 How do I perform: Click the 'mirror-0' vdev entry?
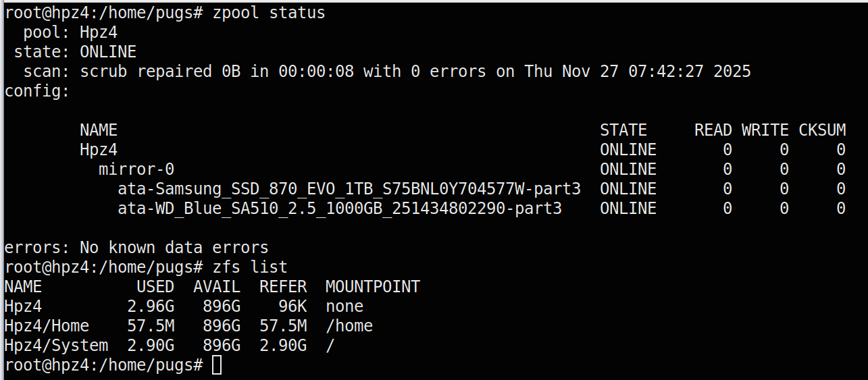(136, 169)
